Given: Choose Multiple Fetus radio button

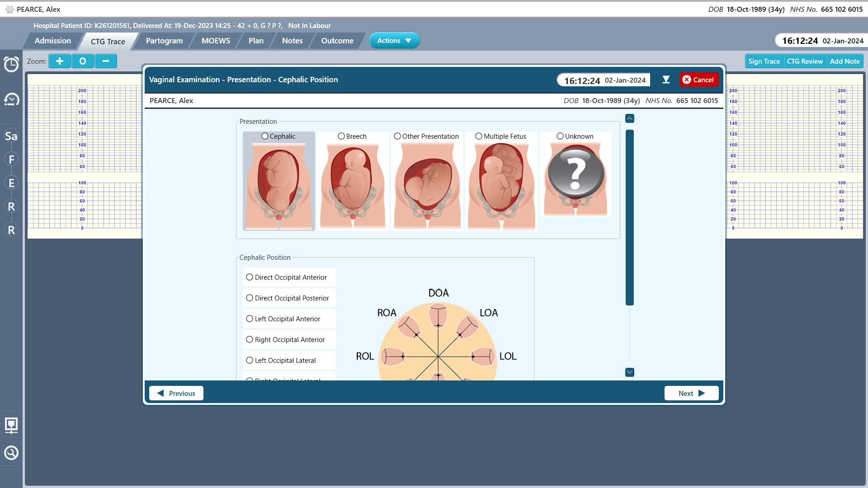Looking at the screenshot, I should coord(479,136).
